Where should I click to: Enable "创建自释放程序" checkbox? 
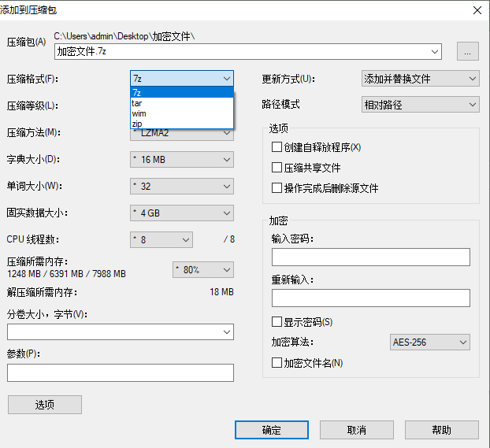(x=277, y=147)
